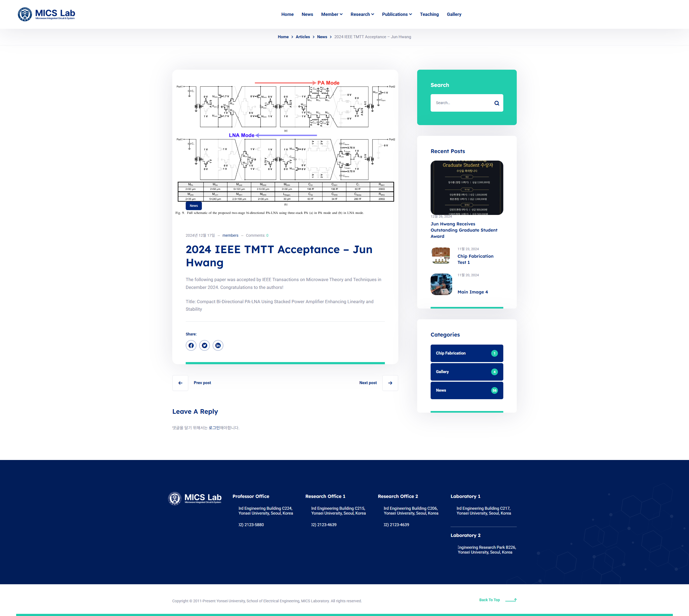689x616 pixels.
Task: Open the Chip Fabrication Test 1 thumbnail
Action: coord(441,256)
